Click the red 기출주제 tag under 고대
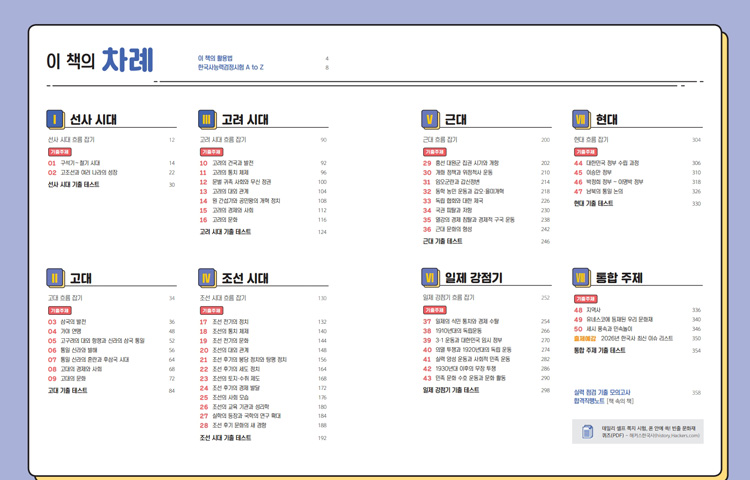This screenshot has width=750, height=480. click(59, 310)
